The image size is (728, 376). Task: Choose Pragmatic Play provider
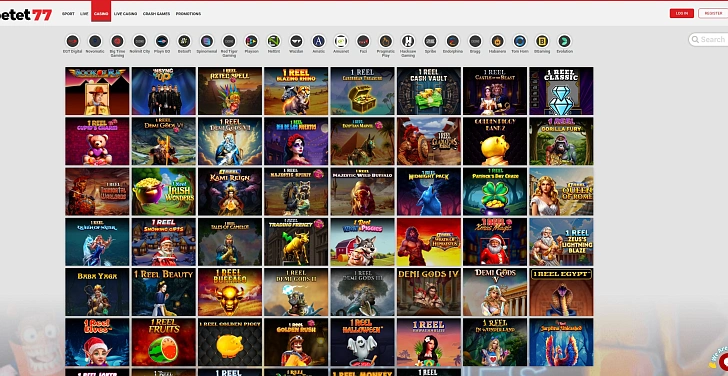[x=385, y=41]
